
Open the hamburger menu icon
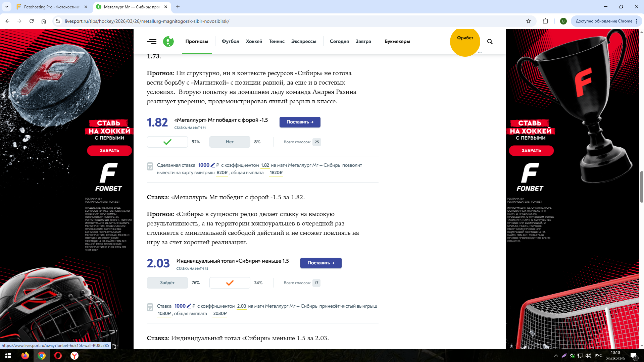pos(152,42)
